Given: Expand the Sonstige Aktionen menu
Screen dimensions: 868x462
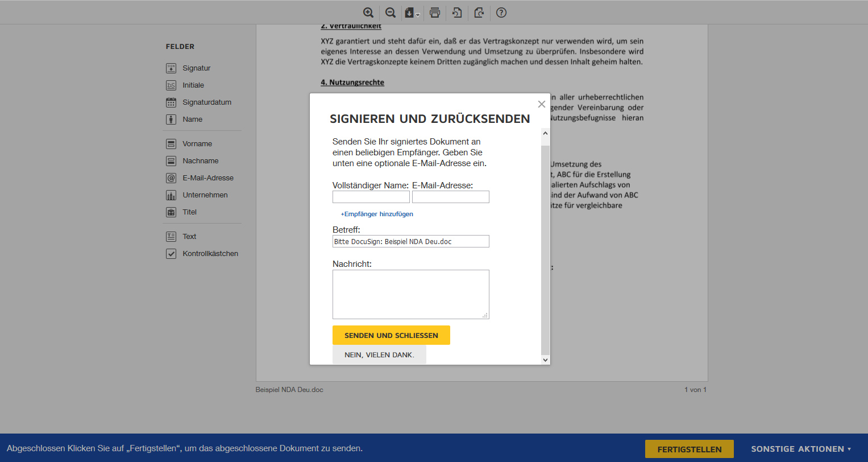Looking at the screenshot, I should tap(801, 449).
